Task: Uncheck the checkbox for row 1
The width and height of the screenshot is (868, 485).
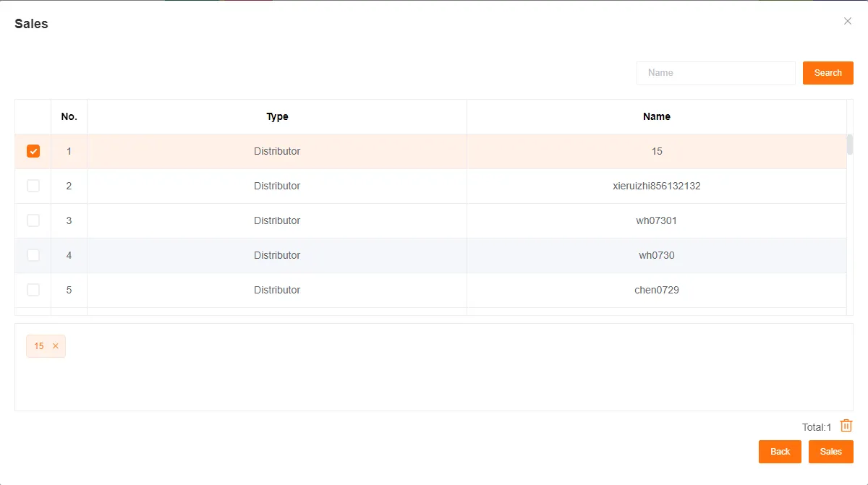Action: click(33, 151)
